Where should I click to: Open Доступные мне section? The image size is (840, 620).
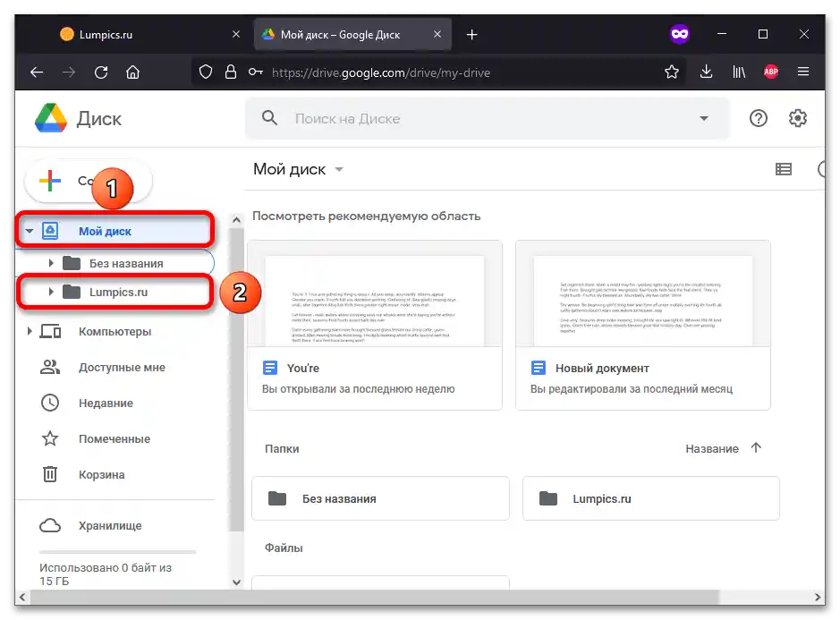point(122,368)
